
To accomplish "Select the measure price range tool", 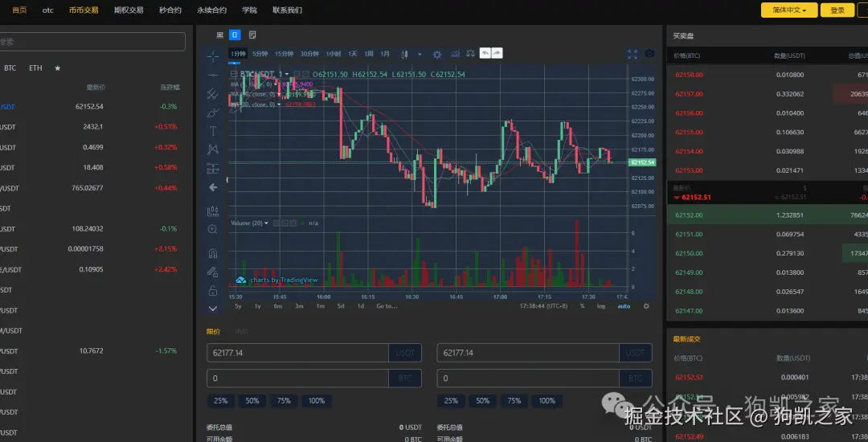I will (x=212, y=211).
